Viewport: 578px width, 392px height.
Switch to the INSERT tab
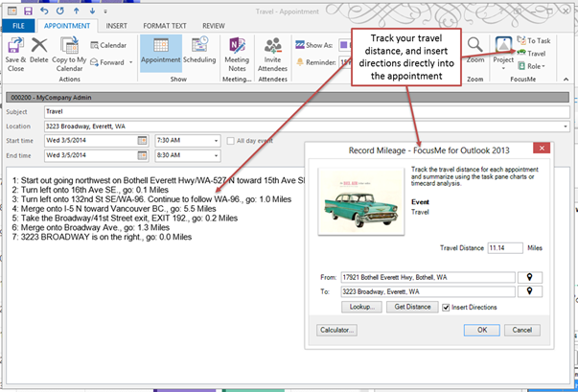click(x=117, y=26)
